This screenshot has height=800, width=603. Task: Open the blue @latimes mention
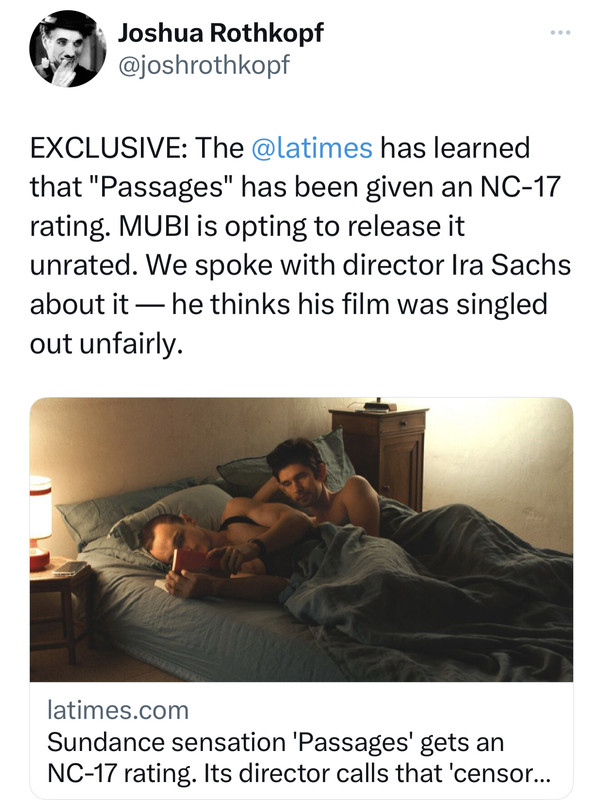point(312,148)
